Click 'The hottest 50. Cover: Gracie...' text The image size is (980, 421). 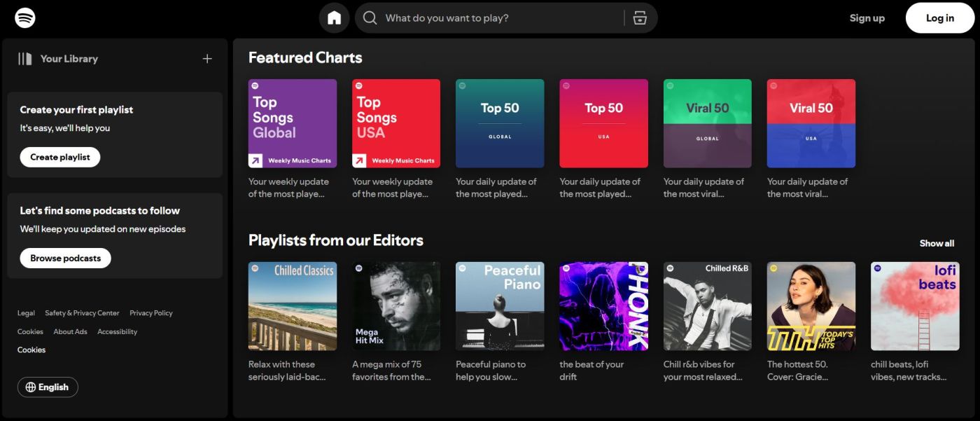[799, 371]
